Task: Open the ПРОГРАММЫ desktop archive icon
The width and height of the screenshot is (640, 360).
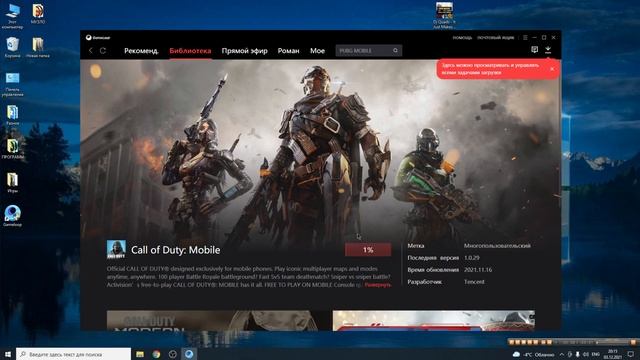Action: pyautogui.click(x=12, y=149)
